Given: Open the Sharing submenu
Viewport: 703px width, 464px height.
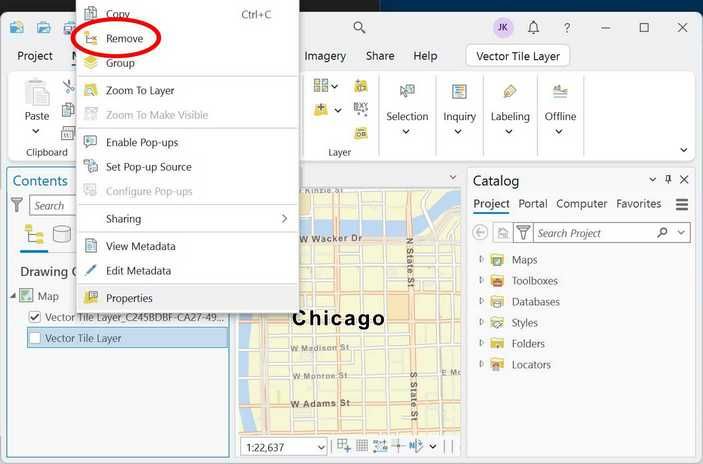Looking at the screenshot, I should [188, 219].
